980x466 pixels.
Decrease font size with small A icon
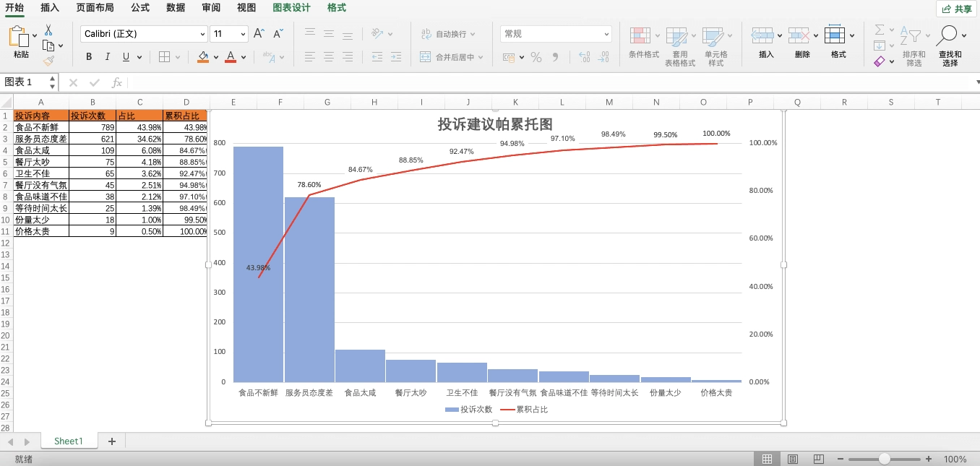(278, 33)
